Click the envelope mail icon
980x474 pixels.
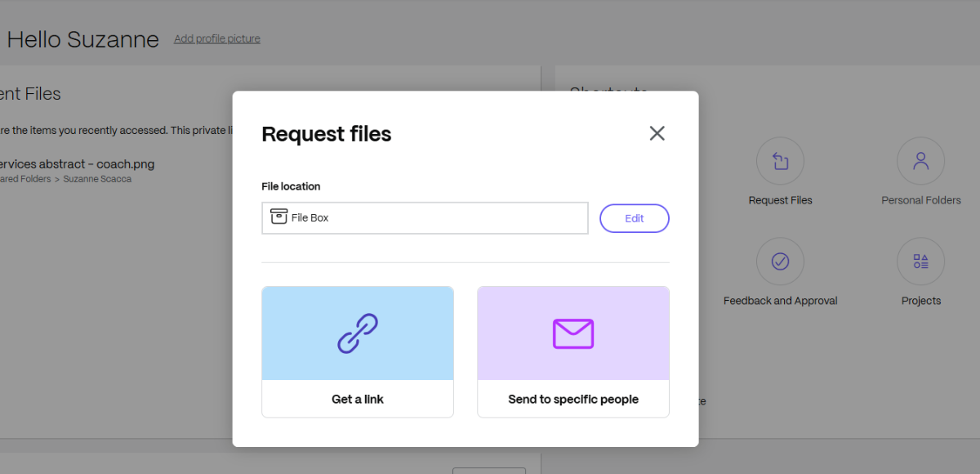[573, 333]
